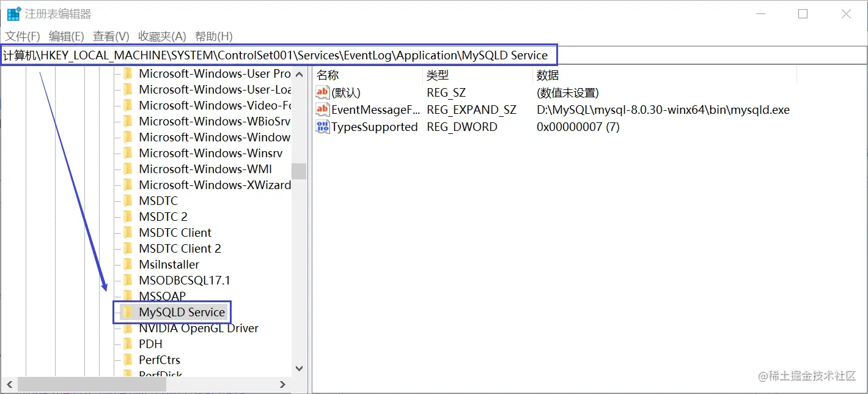This screenshot has width=868, height=394.
Task: Click binary DWORD icon of TypesSupported
Action: [x=322, y=127]
